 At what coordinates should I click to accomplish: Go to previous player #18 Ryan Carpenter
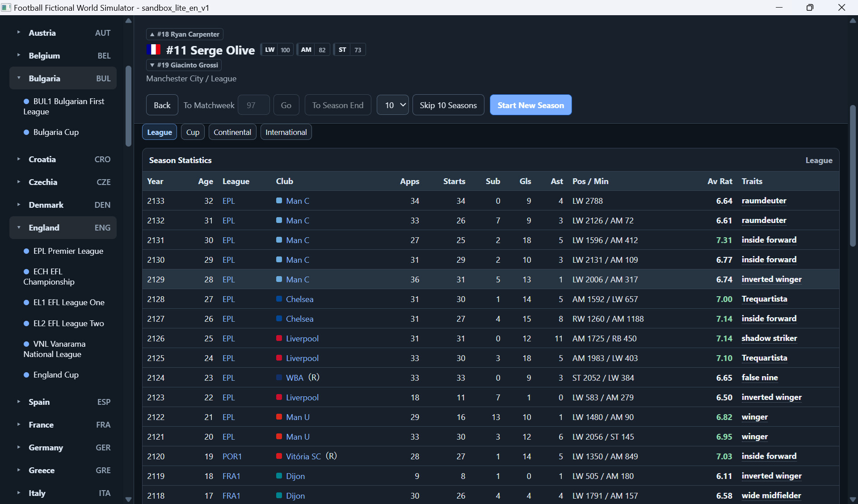click(185, 34)
